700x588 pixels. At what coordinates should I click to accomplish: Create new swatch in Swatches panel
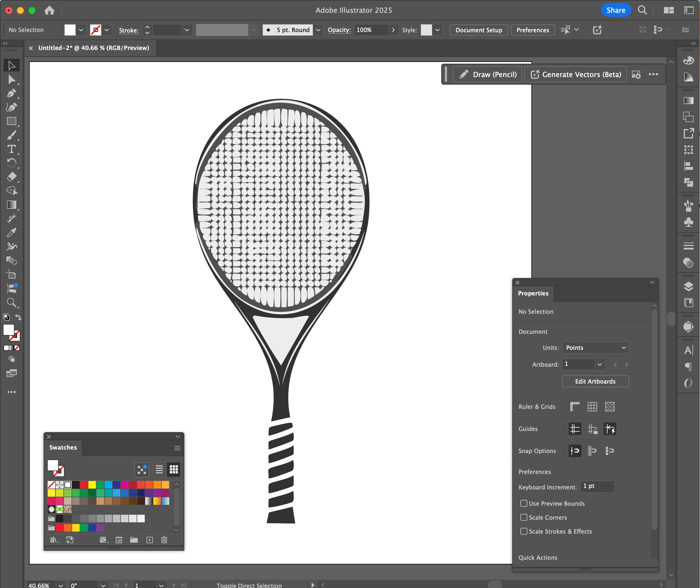click(150, 540)
